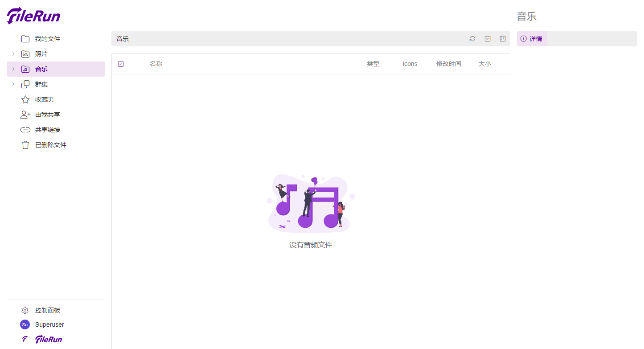Screen dimensions: 644x349
Task: Expand the 音乐 tree node arrow
Action: (x=13, y=69)
